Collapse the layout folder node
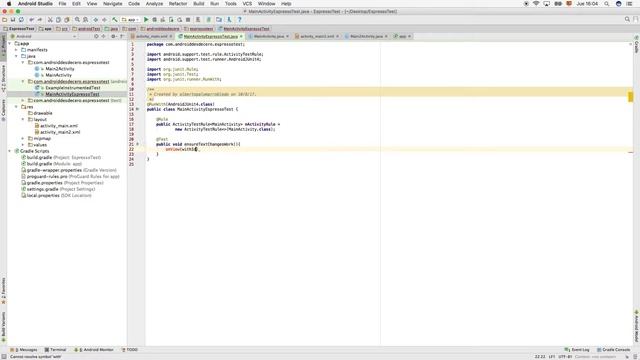This screenshot has height=360, width=640. (23, 120)
